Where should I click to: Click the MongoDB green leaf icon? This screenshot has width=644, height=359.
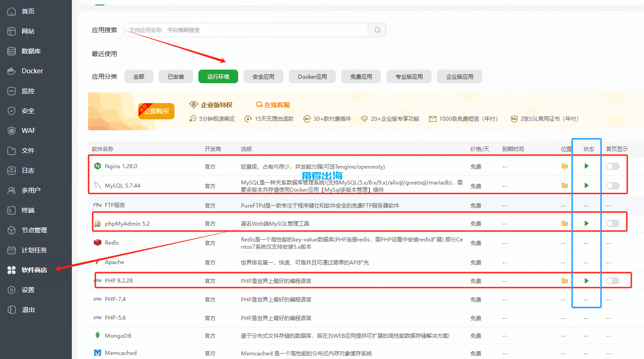pos(97,335)
